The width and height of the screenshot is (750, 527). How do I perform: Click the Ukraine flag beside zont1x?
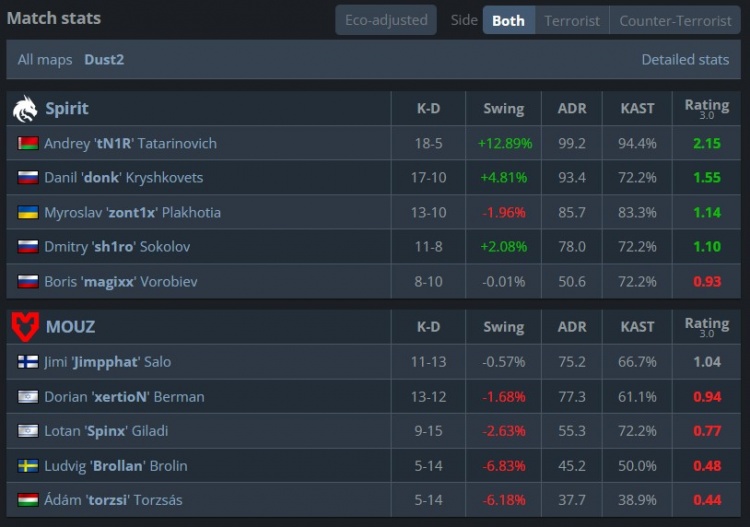(x=28, y=212)
